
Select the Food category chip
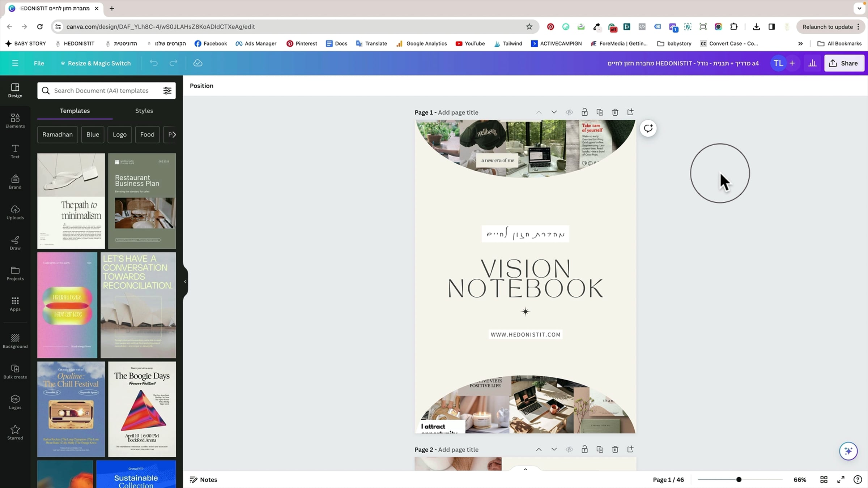coord(147,134)
